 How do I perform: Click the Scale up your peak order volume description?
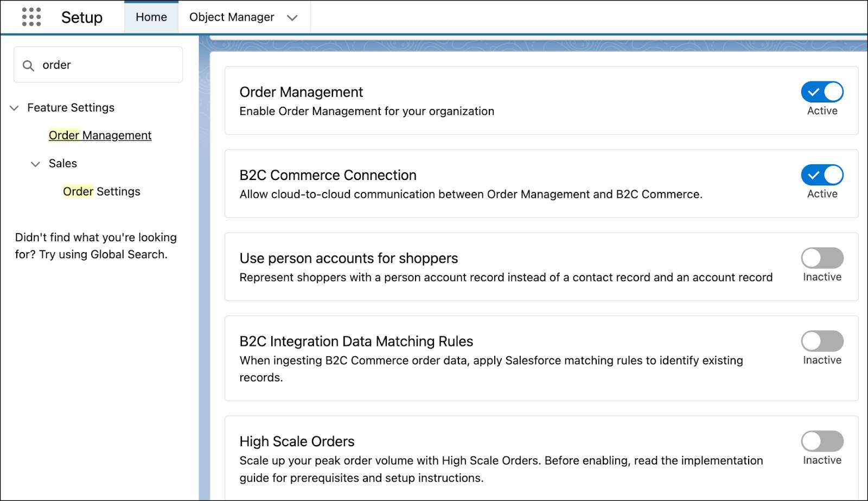(x=501, y=469)
